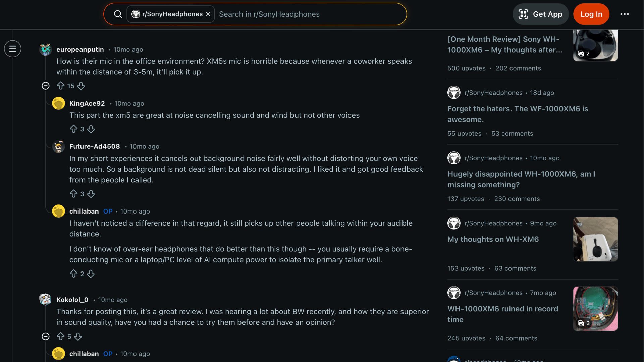This screenshot has height=362, width=644.
Task: Upvote KingAce92's reply
Action: coord(73,129)
